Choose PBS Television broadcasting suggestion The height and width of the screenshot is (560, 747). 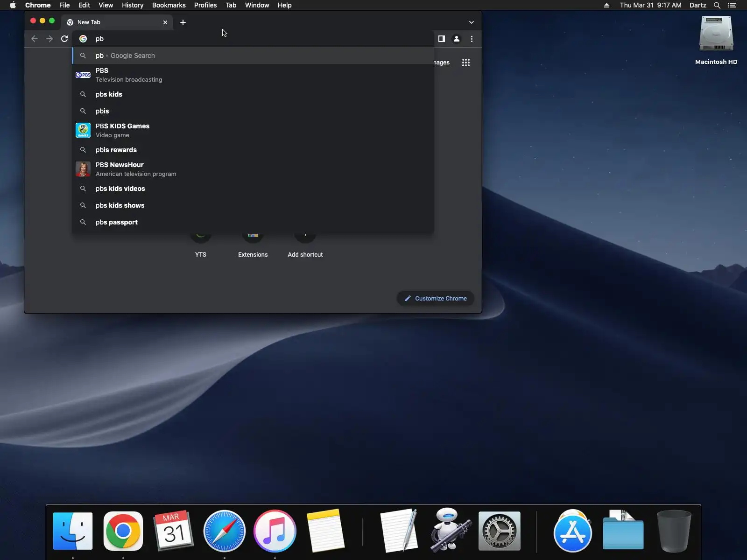coord(253,75)
